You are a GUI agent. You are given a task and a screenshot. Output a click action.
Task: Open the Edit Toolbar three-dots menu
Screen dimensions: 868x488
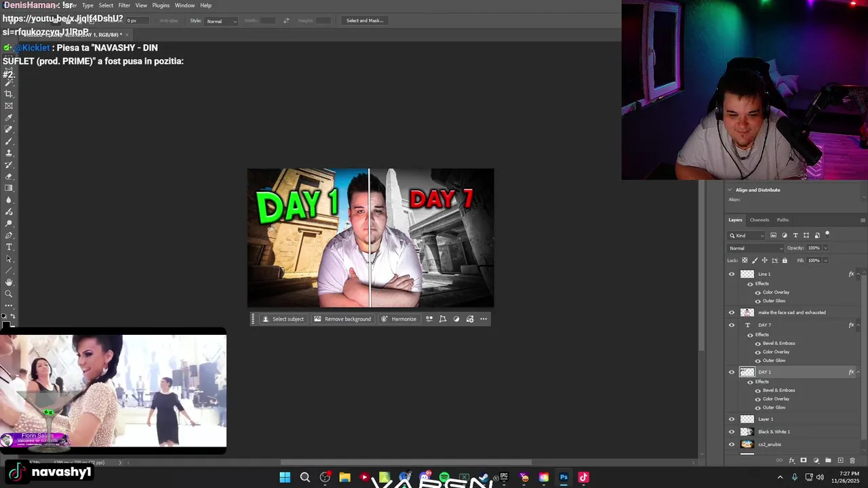[9, 306]
